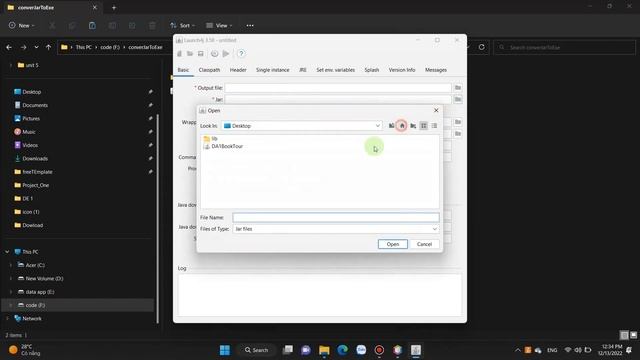Click the Output file text field
Viewport: 640px width, 360px height.
point(338,88)
